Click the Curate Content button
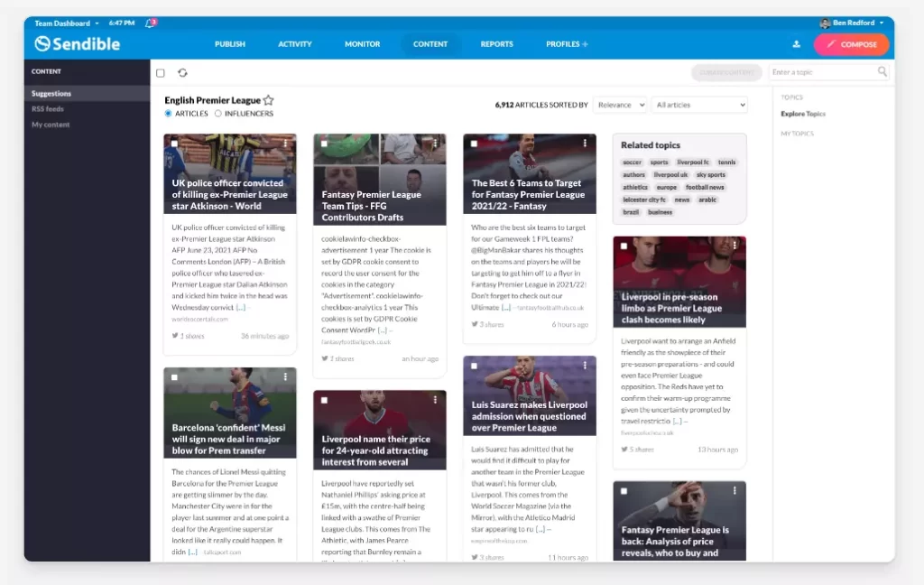Viewport: 924px width, 585px height. coord(726,72)
